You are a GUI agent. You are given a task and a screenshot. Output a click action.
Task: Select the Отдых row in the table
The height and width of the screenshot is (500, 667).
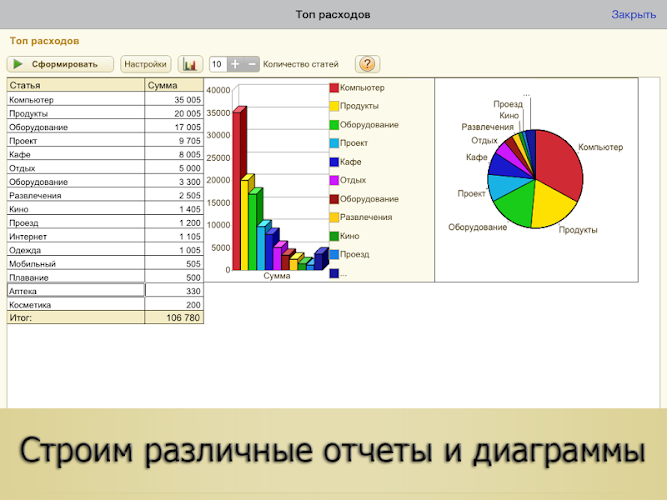pos(105,168)
